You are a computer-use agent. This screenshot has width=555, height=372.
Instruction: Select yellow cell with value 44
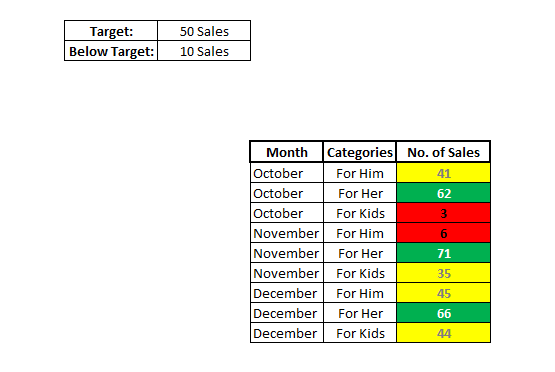[444, 333]
